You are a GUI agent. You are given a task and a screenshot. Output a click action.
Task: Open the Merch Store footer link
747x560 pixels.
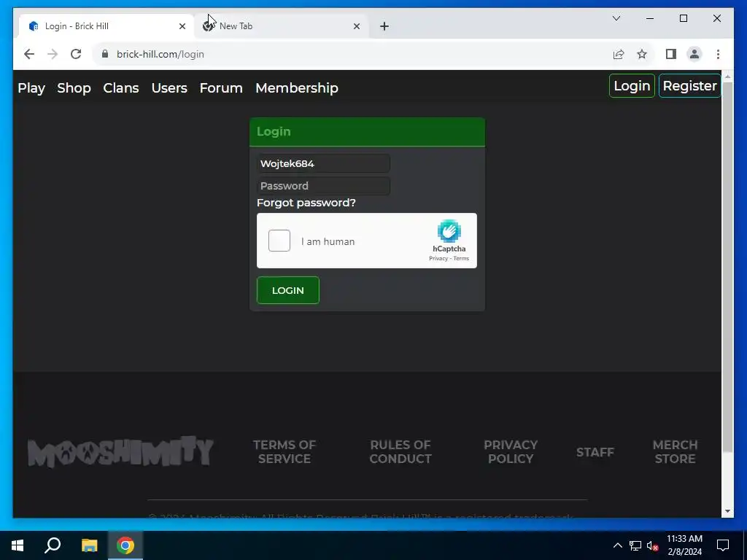(x=675, y=451)
